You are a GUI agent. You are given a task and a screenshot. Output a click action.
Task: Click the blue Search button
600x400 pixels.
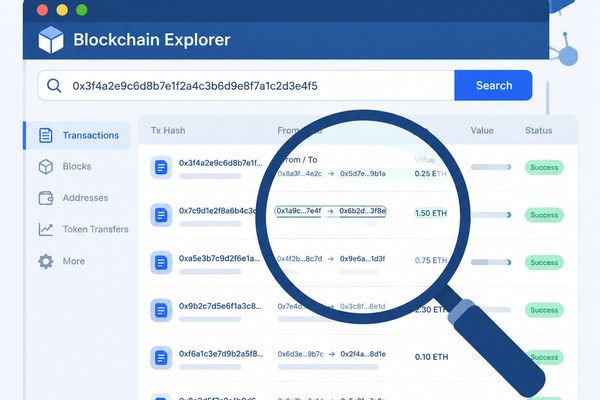[493, 85]
